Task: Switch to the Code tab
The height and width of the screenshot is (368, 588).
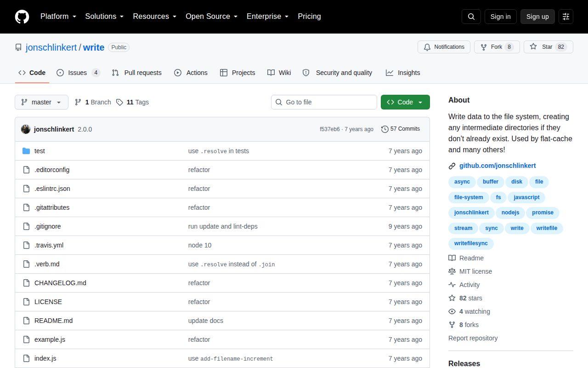Action: [32, 73]
